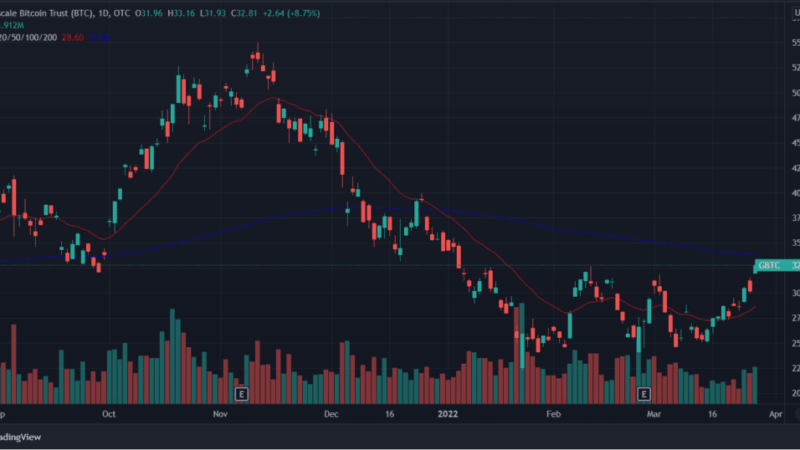
Task: Click the earnings E marker near March
Action: [644, 394]
